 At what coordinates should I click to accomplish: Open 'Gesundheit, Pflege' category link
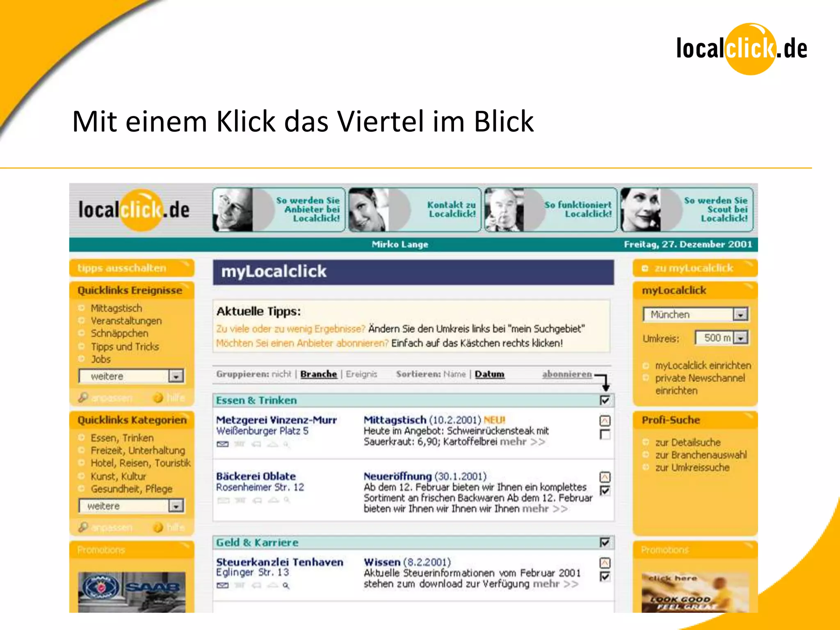131,489
